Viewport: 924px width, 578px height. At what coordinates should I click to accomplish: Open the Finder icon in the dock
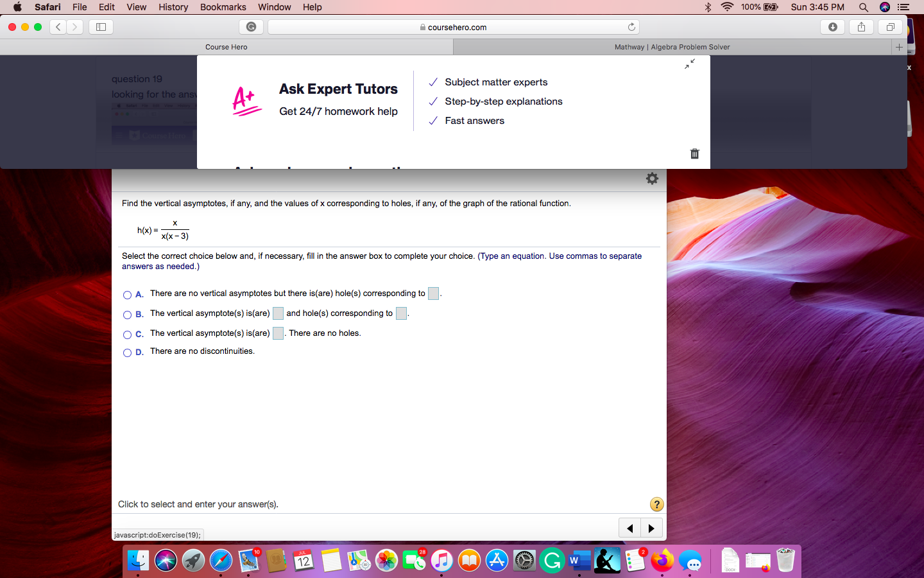[138, 561]
